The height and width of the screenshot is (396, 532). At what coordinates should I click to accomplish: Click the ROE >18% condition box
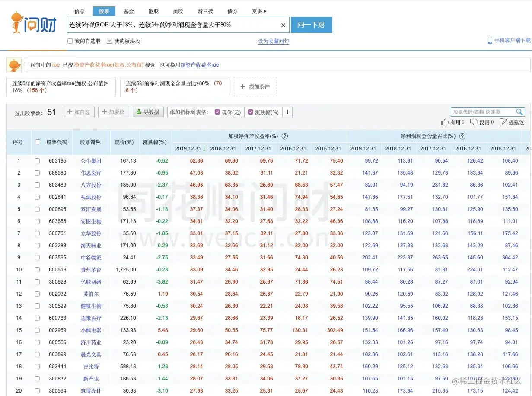coord(61,86)
